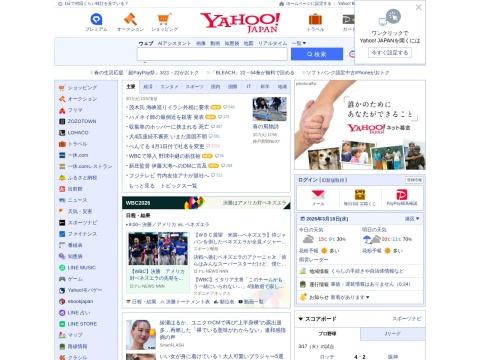Open the region dropdown in the weather panel

(412, 219)
